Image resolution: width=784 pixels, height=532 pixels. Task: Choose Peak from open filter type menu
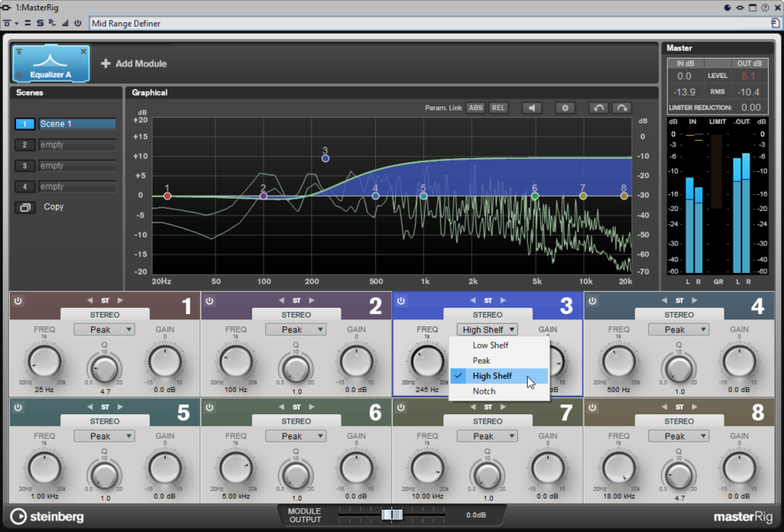tap(499, 361)
